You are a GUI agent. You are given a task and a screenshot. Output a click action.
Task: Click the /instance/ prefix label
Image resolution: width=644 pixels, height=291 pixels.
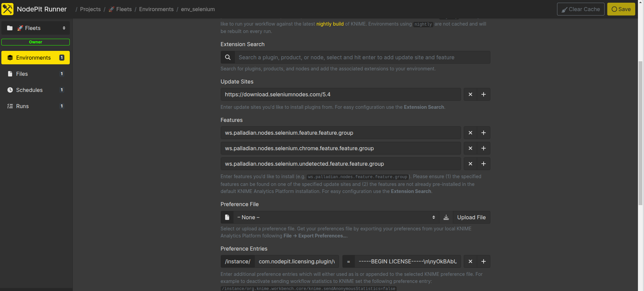238,261
